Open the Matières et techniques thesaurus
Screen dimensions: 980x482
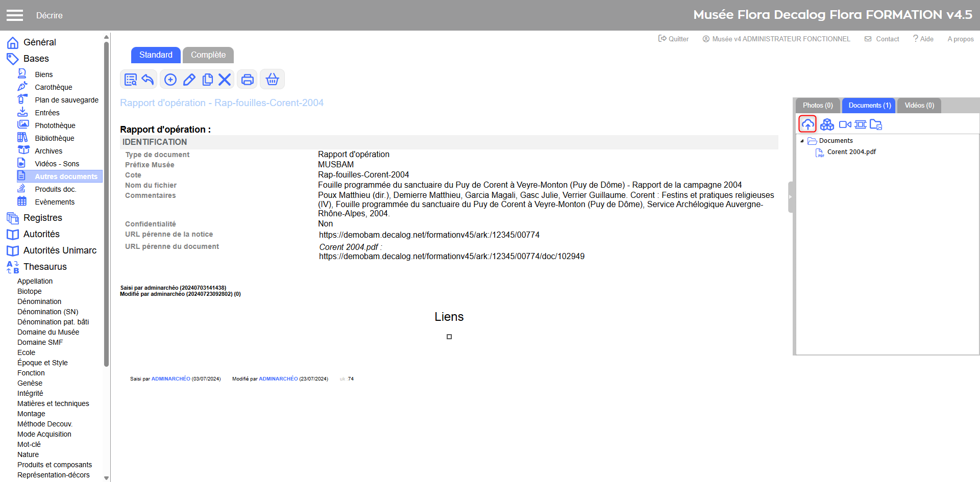tap(53, 403)
